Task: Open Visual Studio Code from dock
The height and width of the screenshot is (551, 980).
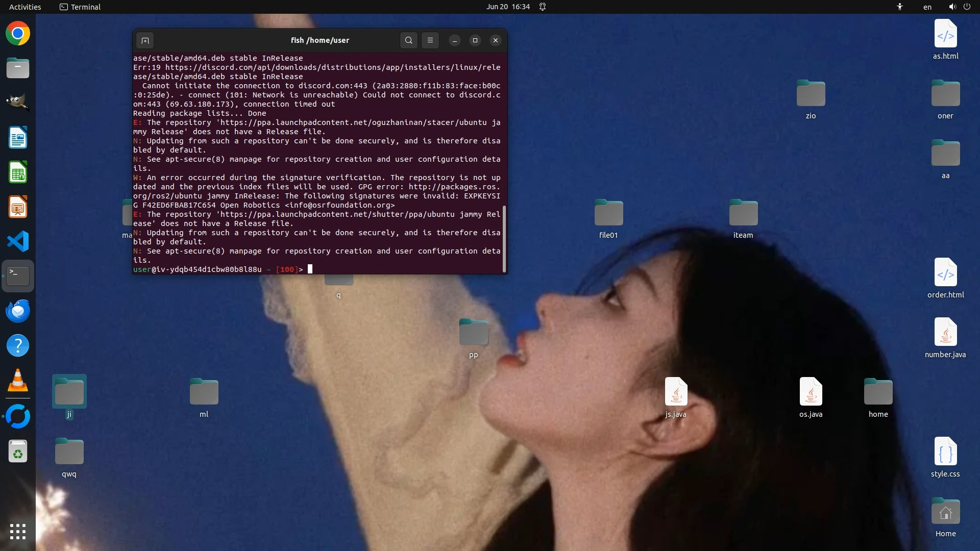Action: pyautogui.click(x=18, y=241)
